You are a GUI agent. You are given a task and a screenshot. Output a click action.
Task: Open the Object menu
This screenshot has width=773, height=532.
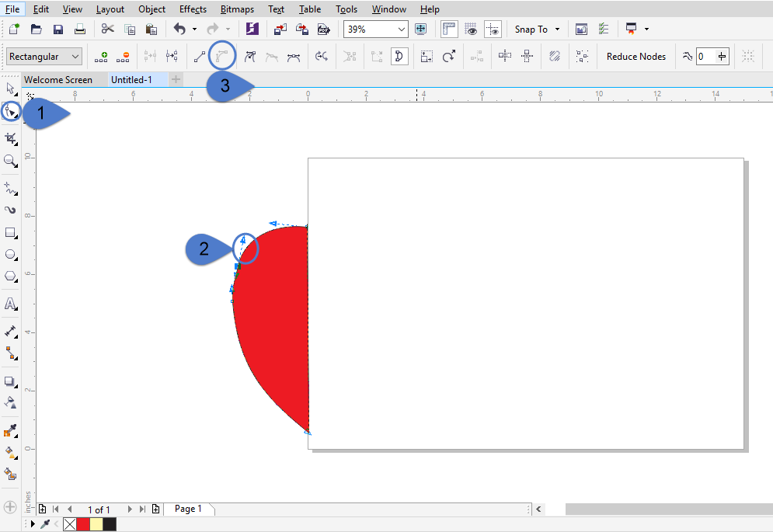click(151, 9)
